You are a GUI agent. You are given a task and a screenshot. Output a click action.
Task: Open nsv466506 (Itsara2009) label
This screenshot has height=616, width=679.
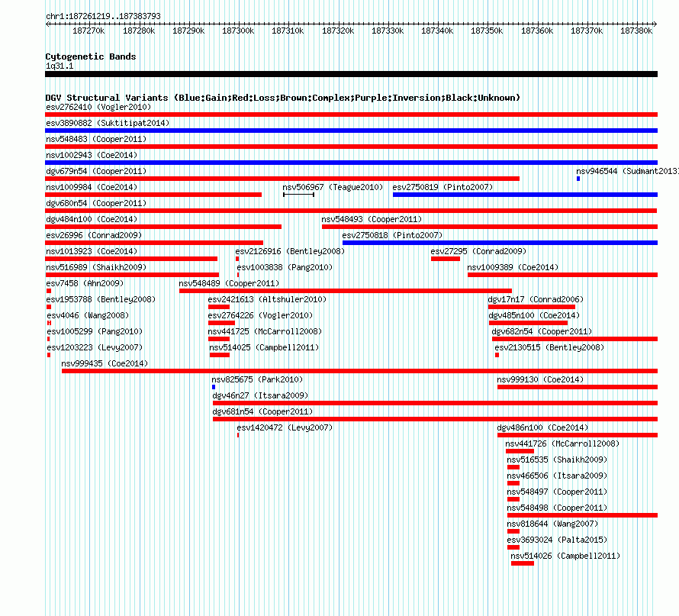(557, 476)
